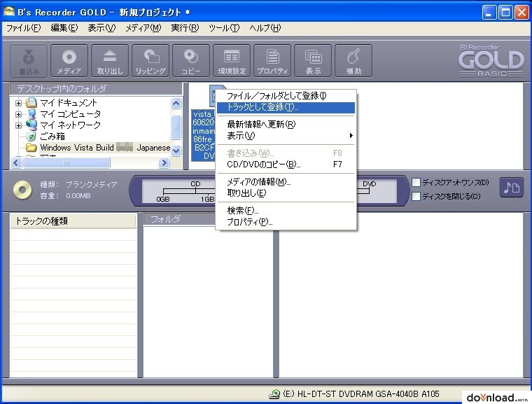Click the 取り出し eject toolbar icon
The width and height of the screenshot is (532, 404).
pyautogui.click(x=110, y=61)
